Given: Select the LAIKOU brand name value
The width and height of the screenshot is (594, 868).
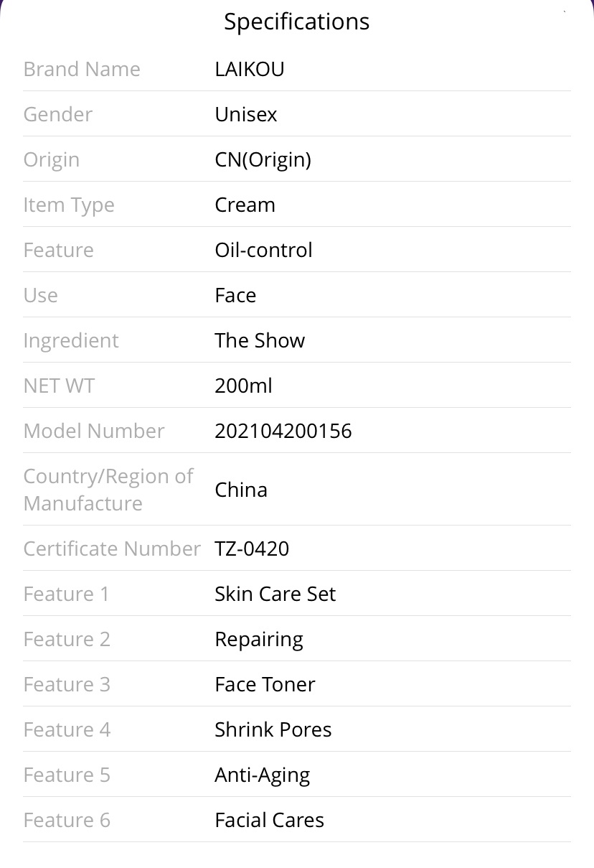Looking at the screenshot, I should [x=250, y=69].
